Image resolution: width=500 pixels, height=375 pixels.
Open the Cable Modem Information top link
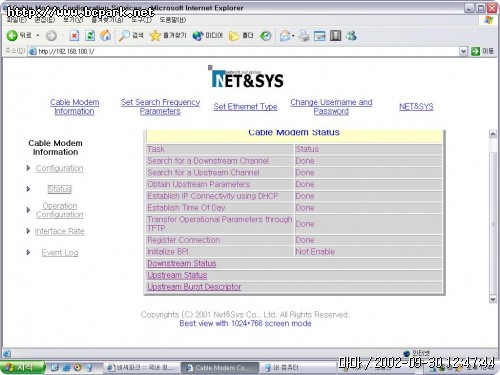[x=74, y=107]
